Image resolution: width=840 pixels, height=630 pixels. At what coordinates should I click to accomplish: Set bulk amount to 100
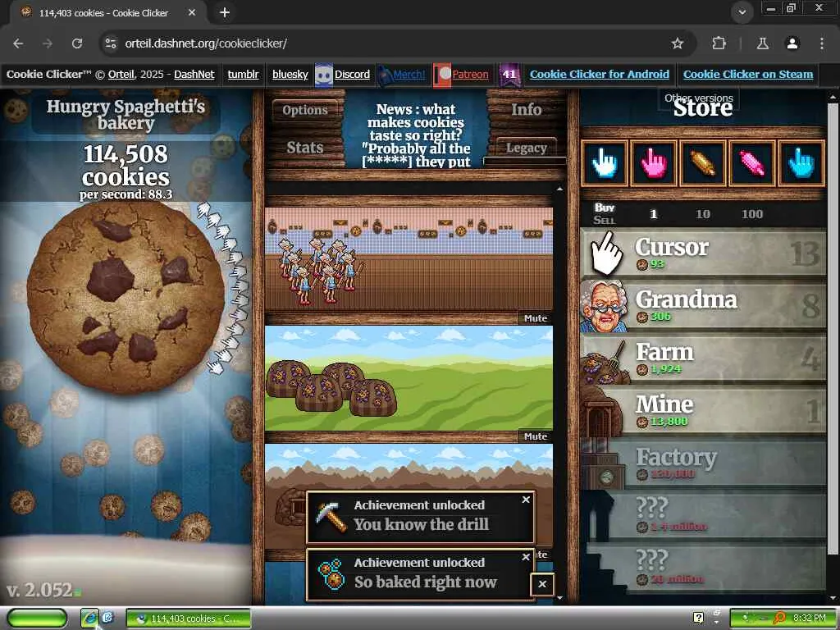[751, 214]
